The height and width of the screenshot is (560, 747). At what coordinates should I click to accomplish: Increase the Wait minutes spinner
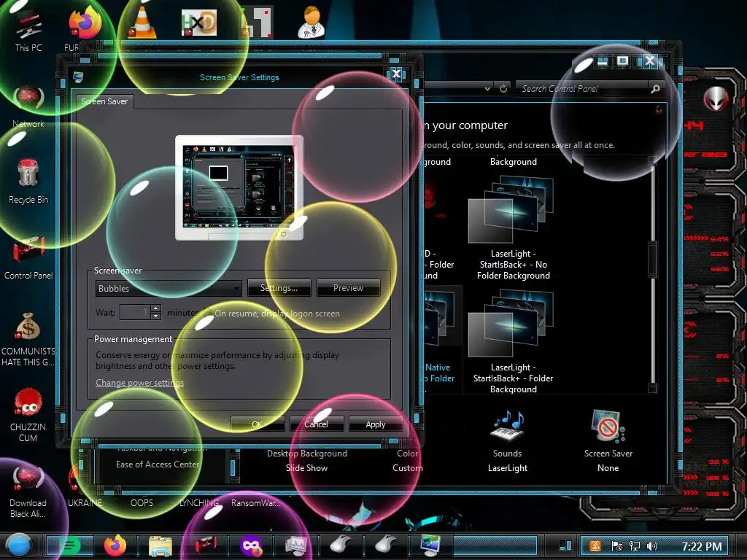click(x=156, y=308)
